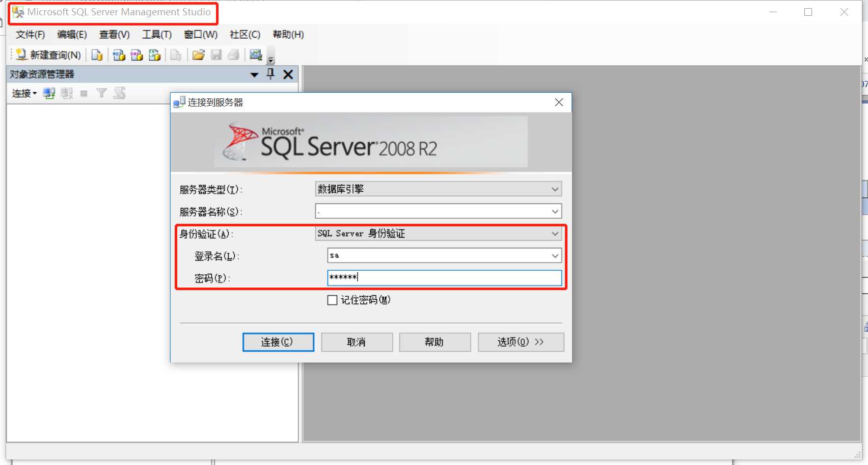Click the SQL Server Compact Query icon
This screenshot has width=868, height=465.
(176, 55)
